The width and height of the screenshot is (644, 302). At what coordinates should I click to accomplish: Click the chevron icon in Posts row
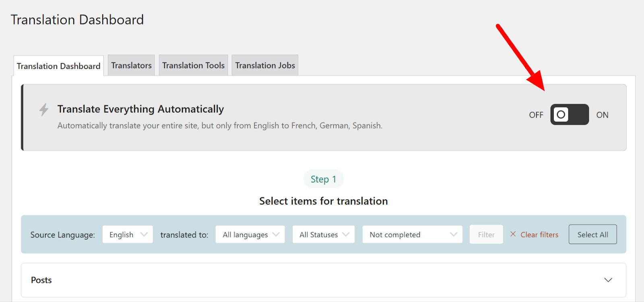click(x=608, y=280)
